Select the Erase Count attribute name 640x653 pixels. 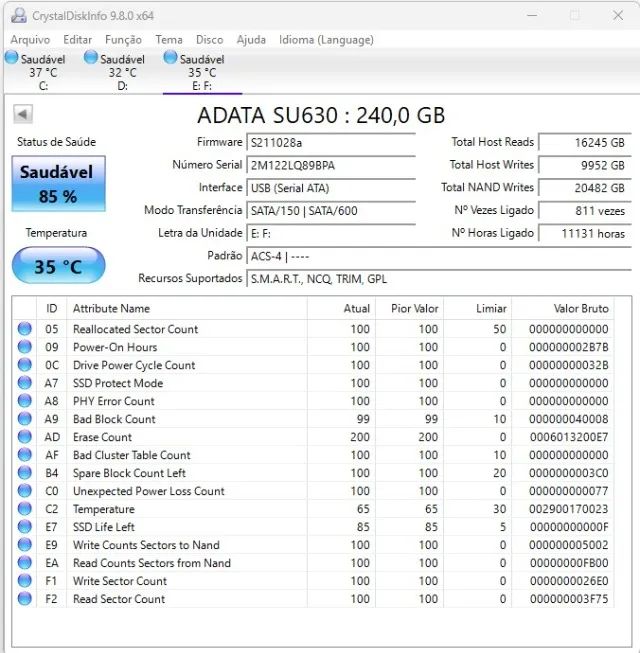(102, 437)
